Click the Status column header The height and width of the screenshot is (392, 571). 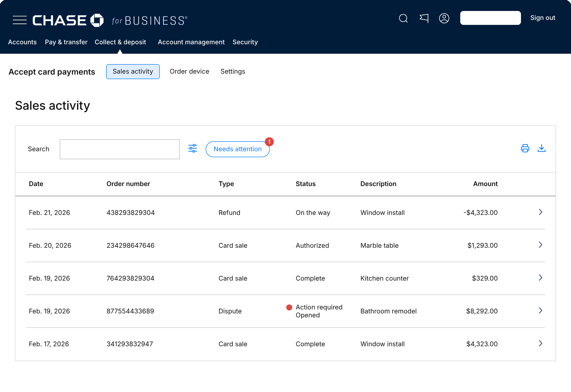tap(306, 184)
